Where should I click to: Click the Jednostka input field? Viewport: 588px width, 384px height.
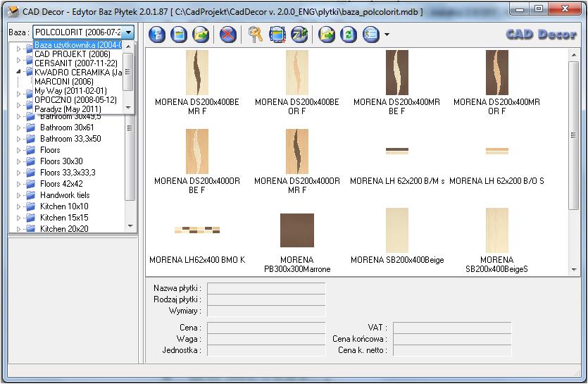click(266, 350)
